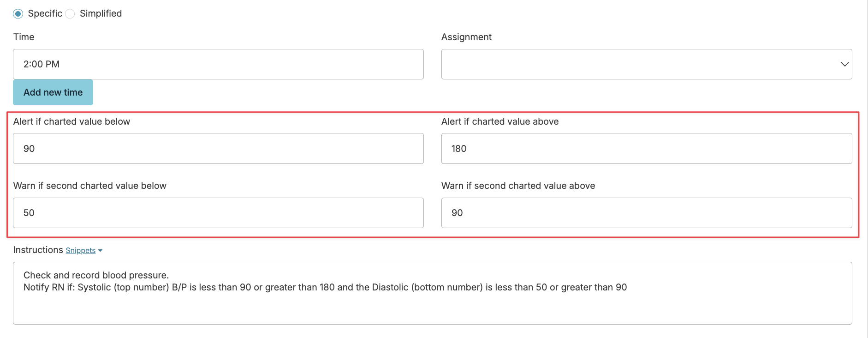868x338 pixels.
Task: Click 'Check and record blood pressure.' line
Action: (96, 275)
